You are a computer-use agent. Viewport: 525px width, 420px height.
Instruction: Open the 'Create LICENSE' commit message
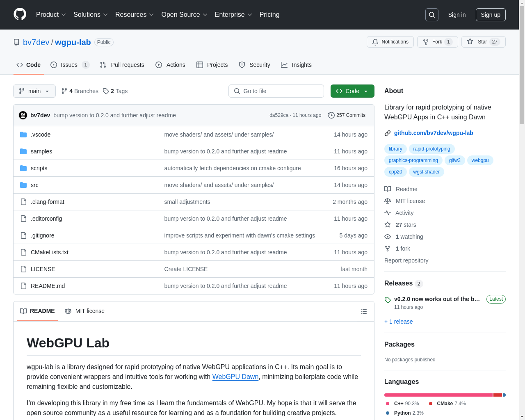click(x=186, y=269)
